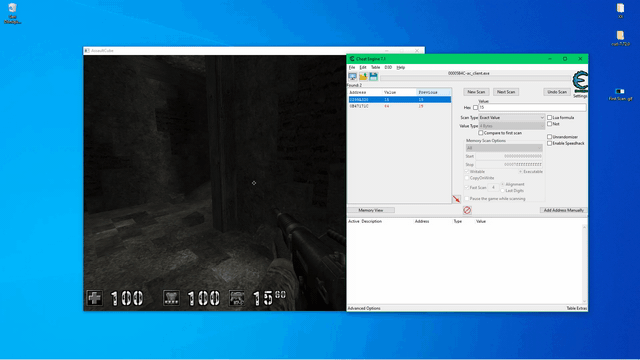Enable Compare to first scan checkbox
This screenshot has width=640, height=360.
tap(480, 133)
